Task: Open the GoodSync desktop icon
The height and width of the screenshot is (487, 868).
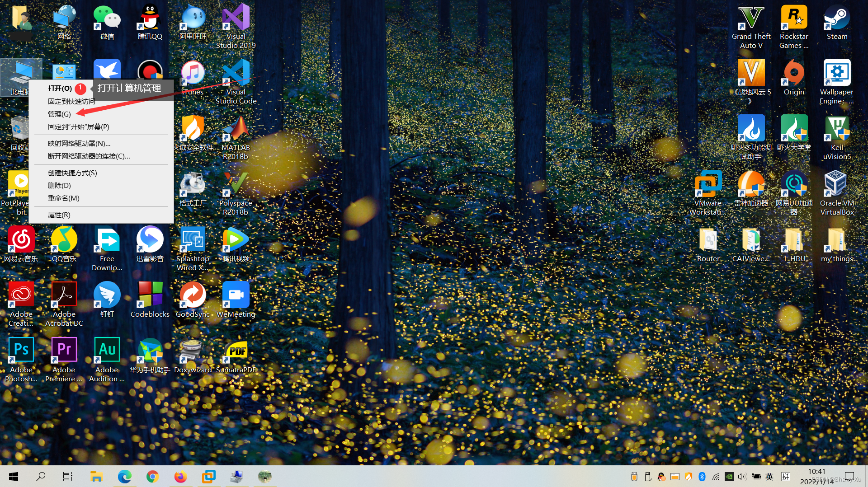Action: click(x=193, y=300)
